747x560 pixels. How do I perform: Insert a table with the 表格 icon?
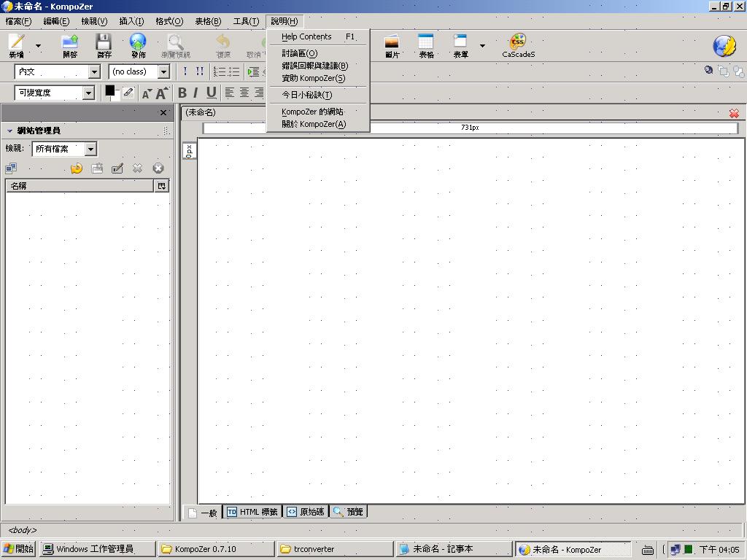point(426,44)
